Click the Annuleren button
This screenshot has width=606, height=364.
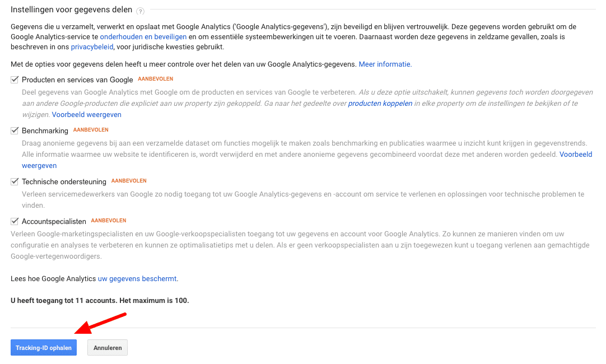[x=108, y=348]
